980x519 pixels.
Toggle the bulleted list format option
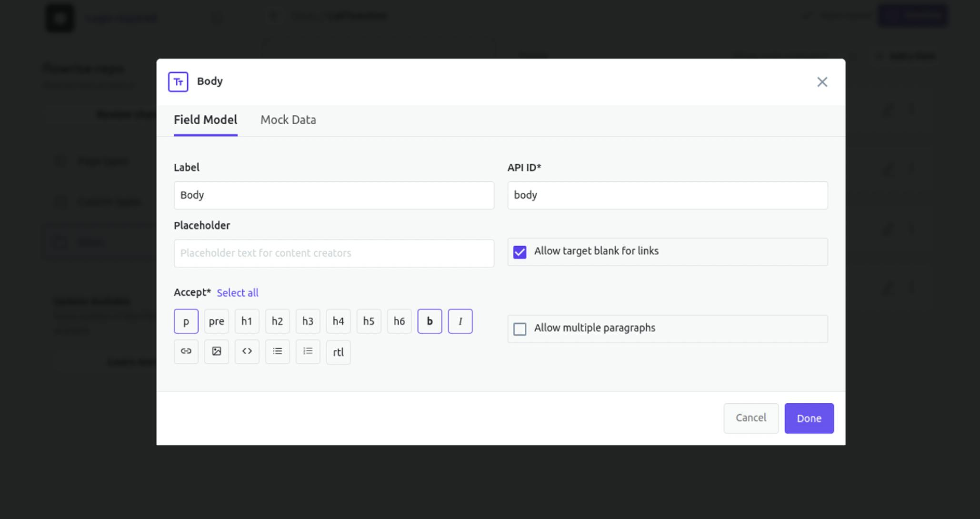point(277,352)
